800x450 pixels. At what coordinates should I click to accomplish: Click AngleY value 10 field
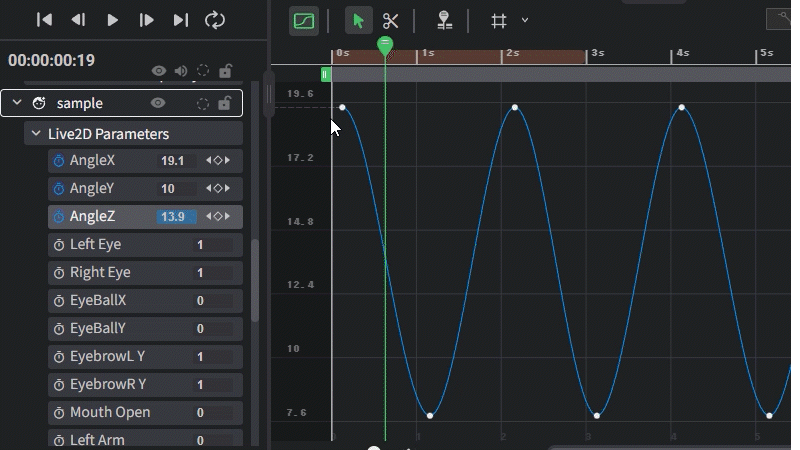click(176, 189)
